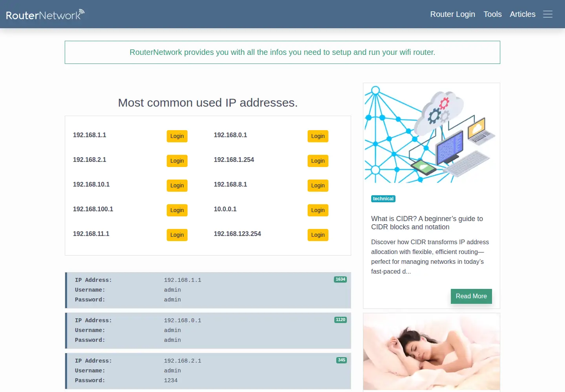Click the CIDR article description text
The height and width of the screenshot is (392, 565).
coord(430,257)
